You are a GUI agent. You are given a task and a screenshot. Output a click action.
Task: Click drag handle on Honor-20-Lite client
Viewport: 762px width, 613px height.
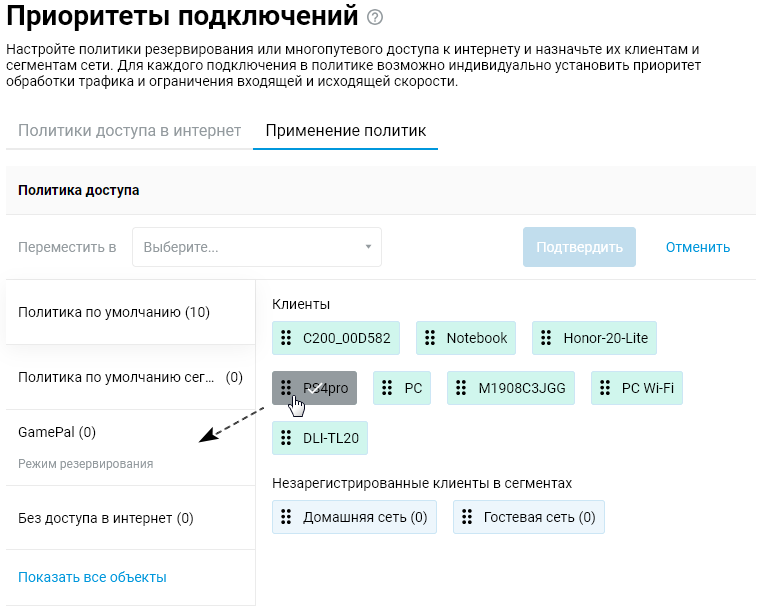[547, 338]
